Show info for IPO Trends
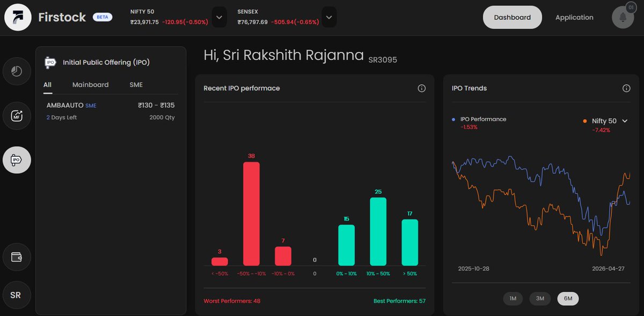Viewport: 644px width, 316px height. click(626, 88)
